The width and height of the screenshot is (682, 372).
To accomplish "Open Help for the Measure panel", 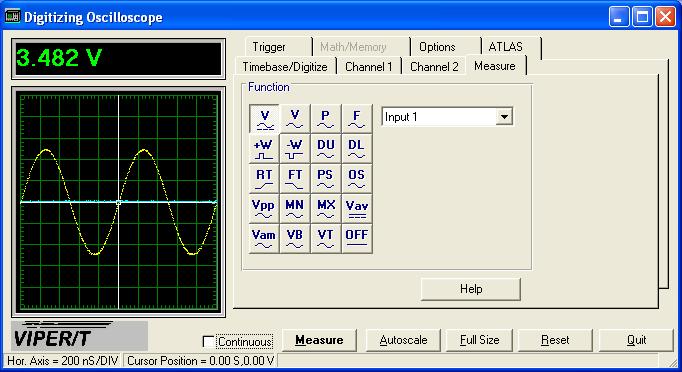I will click(x=471, y=289).
